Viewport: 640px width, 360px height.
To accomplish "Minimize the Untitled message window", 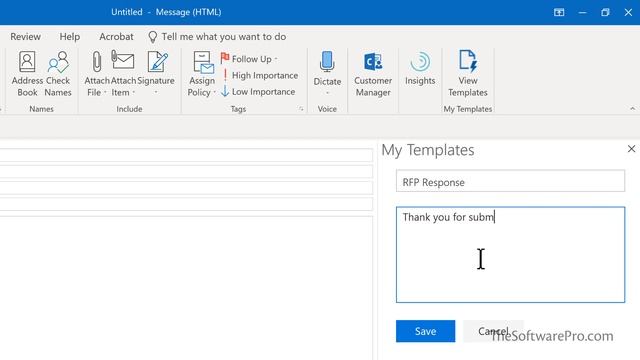I will click(x=582, y=12).
